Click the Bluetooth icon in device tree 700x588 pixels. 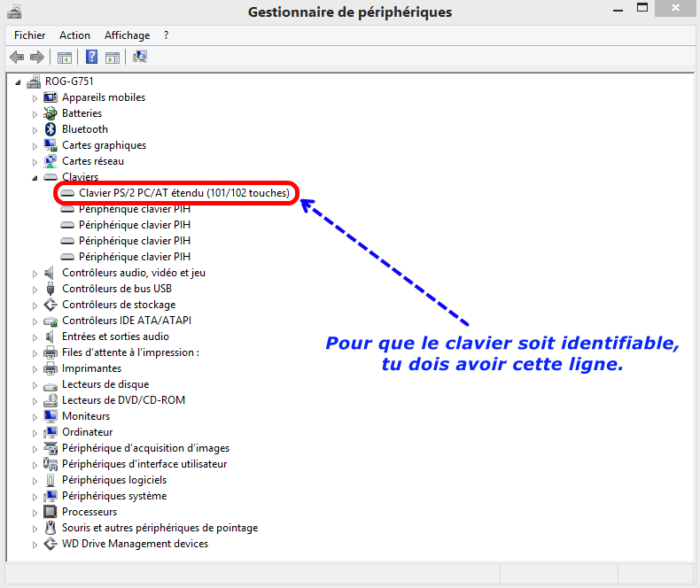[x=51, y=129]
